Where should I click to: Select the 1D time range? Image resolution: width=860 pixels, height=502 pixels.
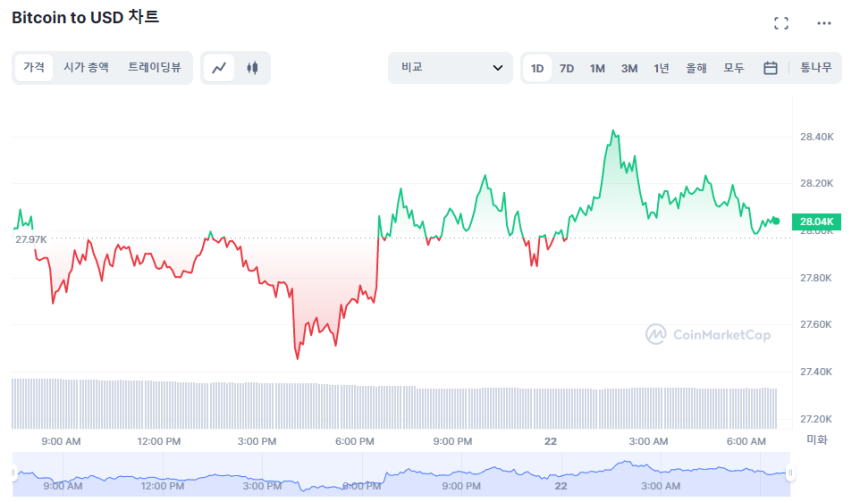537,68
